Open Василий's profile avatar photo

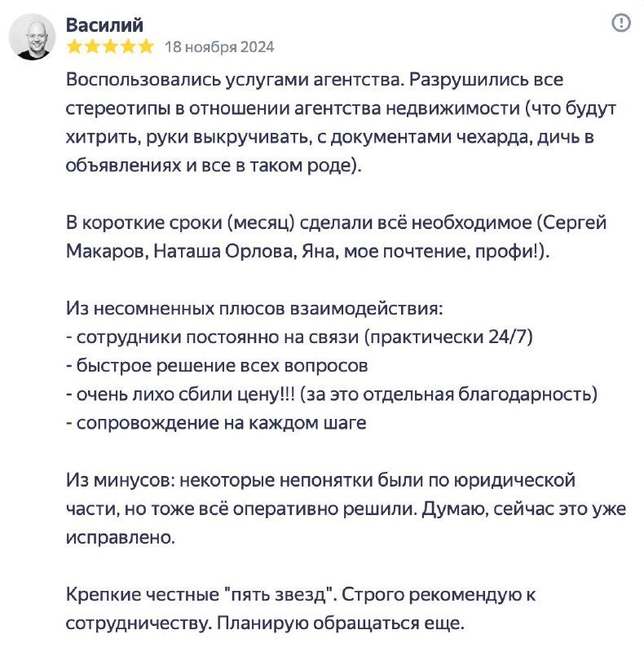pos(31,33)
